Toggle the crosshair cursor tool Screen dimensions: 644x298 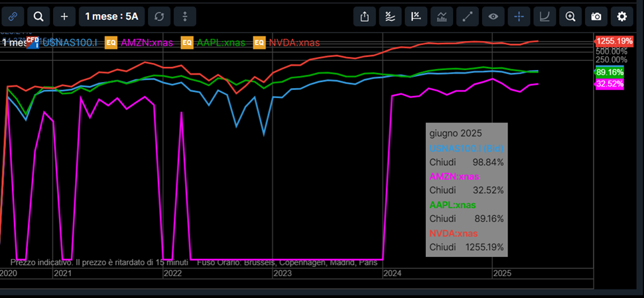point(519,17)
